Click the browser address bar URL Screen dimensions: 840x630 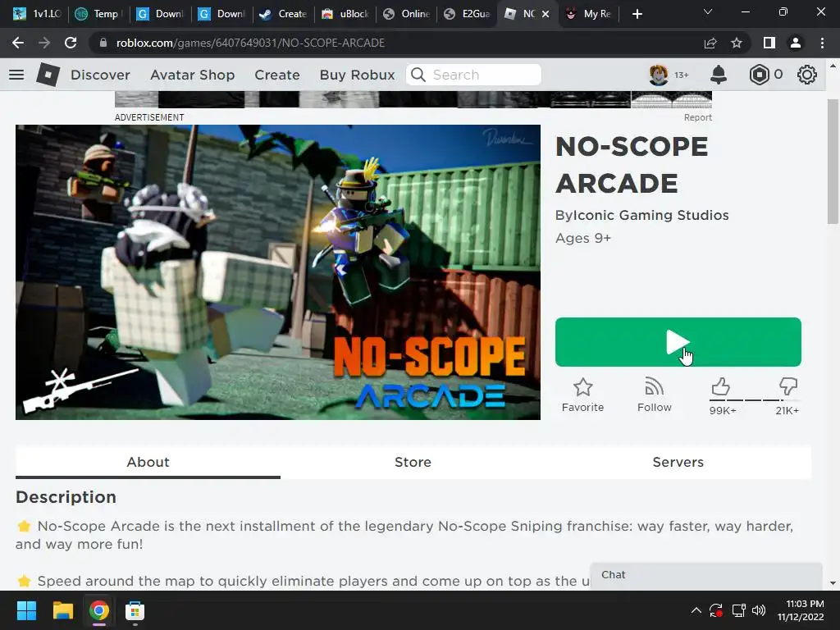pos(250,43)
